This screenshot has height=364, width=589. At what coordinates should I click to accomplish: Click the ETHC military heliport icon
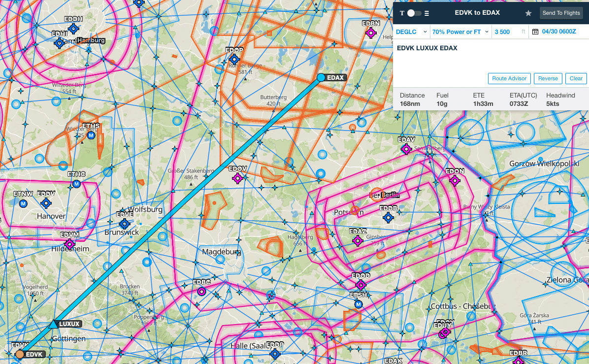[76, 184]
